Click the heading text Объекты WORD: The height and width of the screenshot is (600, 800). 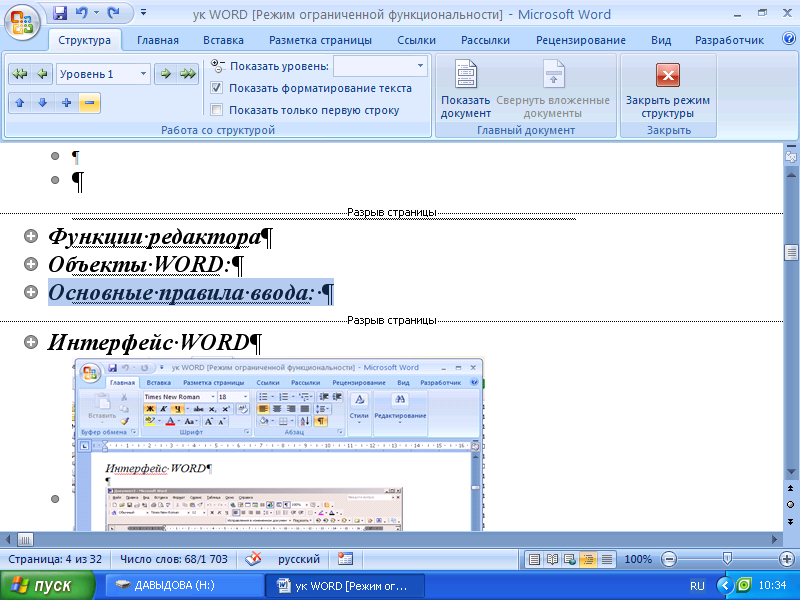(139, 265)
